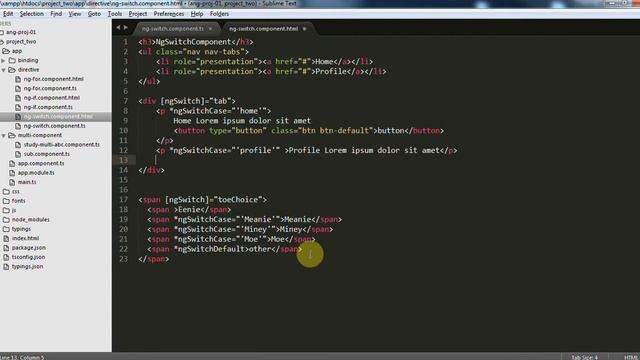Open ng-switch.component.ts in sidebar

pos(54,126)
